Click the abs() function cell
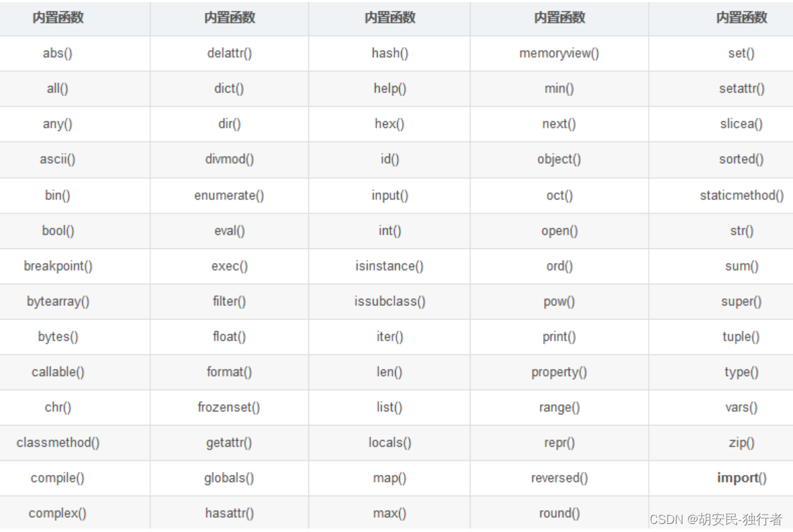Viewport: 793px width, 532px height. pos(57,53)
